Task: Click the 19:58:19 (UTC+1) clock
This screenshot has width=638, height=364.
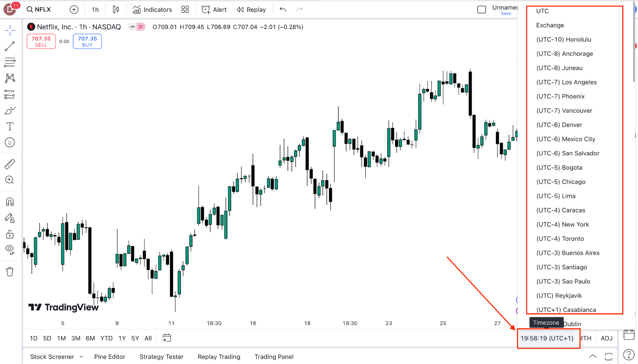Action: pyautogui.click(x=547, y=338)
